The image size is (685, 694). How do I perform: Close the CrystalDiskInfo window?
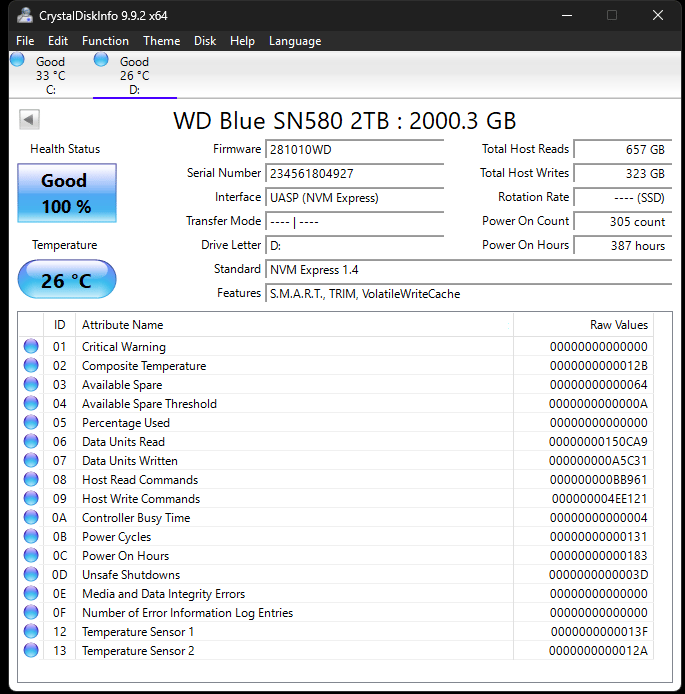(658, 15)
